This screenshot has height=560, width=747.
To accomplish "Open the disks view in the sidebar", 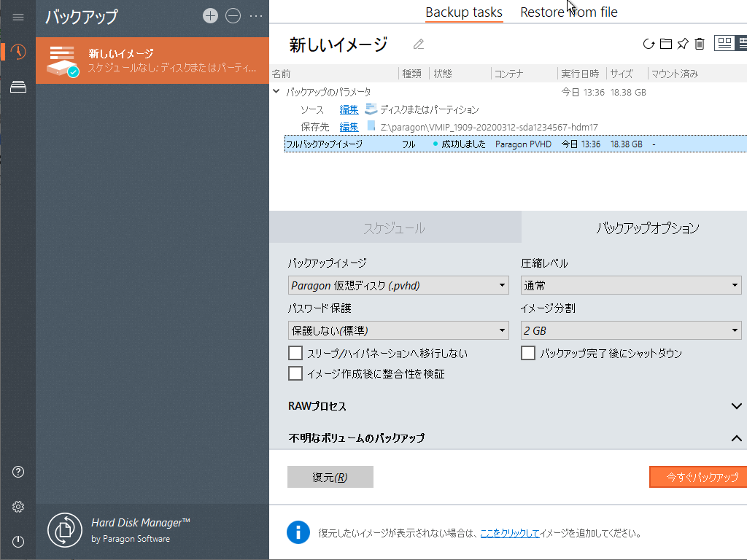I will pyautogui.click(x=18, y=87).
